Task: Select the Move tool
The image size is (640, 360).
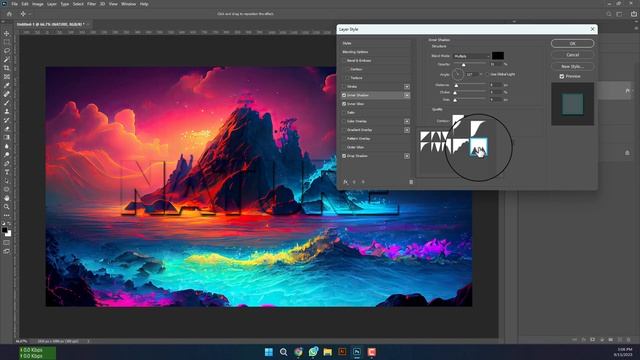Action: coord(7,33)
